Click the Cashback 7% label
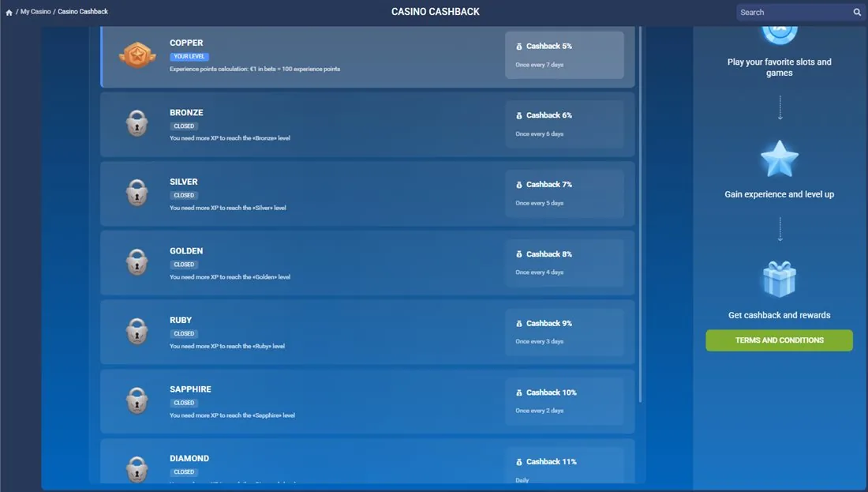The width and height of the screenshot is (868, 492). click(549, 185)
